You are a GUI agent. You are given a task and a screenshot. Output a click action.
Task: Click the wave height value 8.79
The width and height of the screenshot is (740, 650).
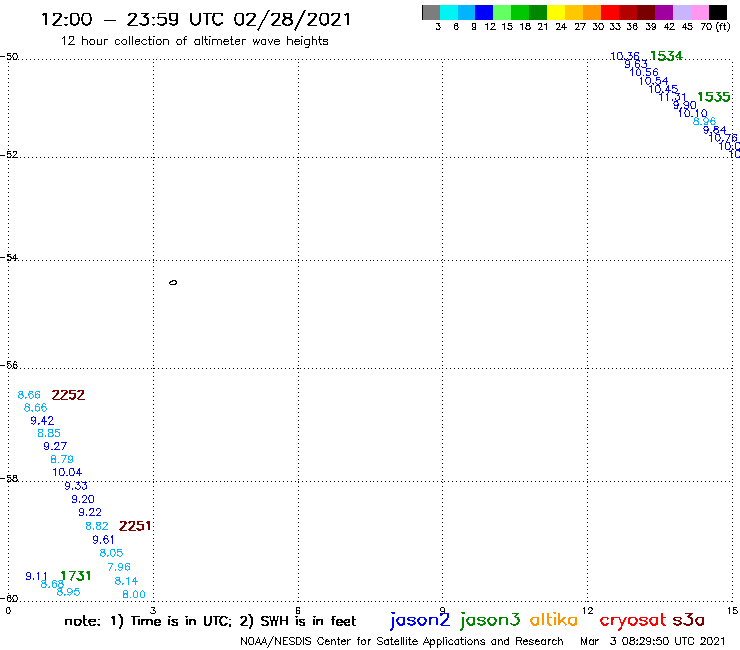[x=62, y=459]
